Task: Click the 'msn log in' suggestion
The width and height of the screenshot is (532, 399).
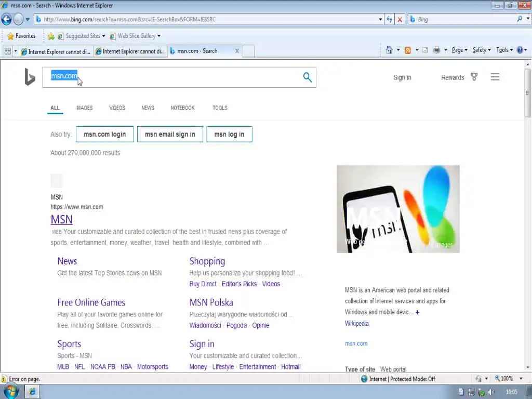Action: (x=229, y=135)
